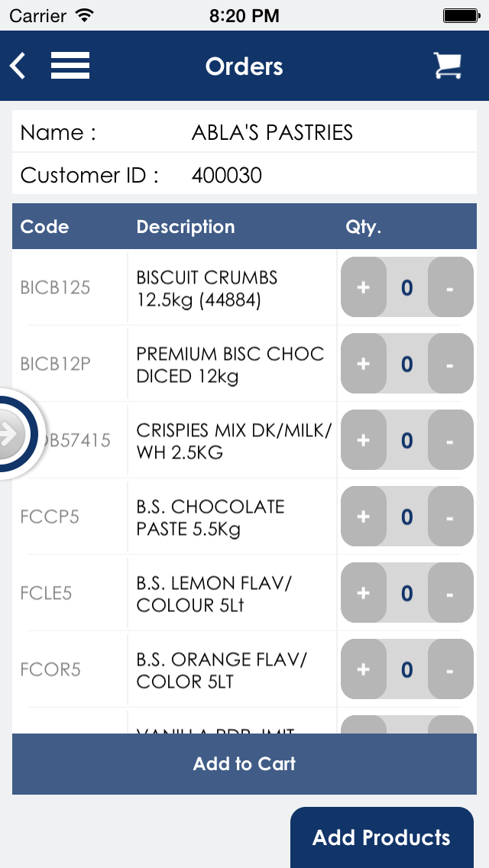Reduce quantity of B.S. CHOCOLATE PASTE

click(x=449, y=517)
